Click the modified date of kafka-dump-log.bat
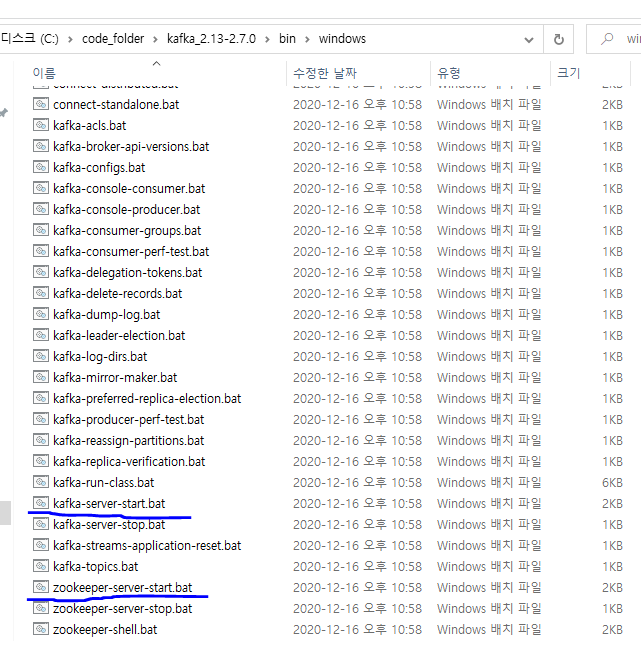The width and height of the screenshot is (641, 656). click(x=357, y=315)
